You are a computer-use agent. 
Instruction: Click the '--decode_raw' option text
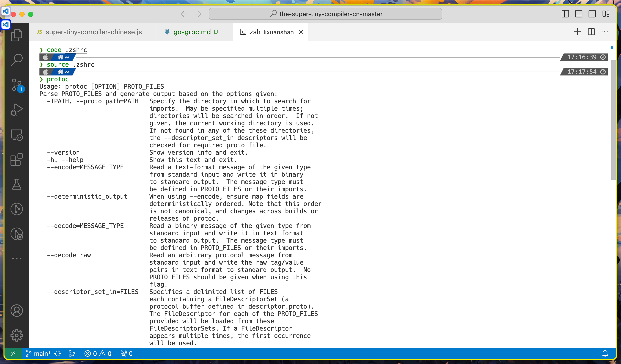tap(69, 255)
